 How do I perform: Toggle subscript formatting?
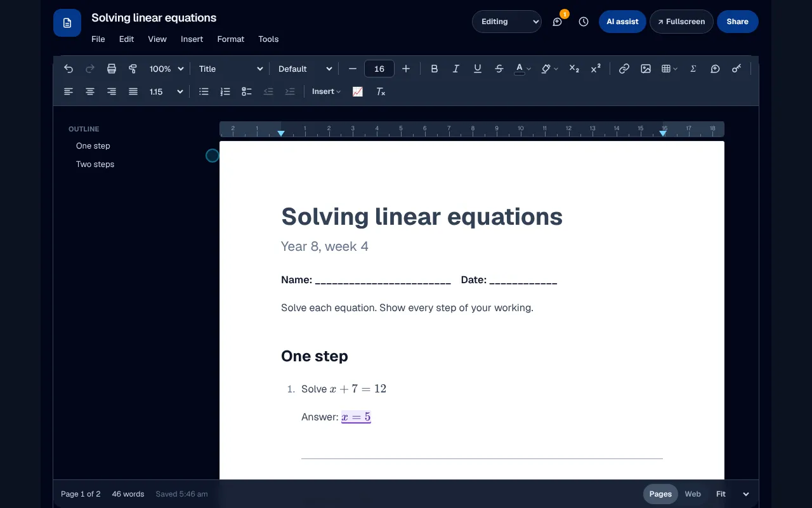click(574, 69)
